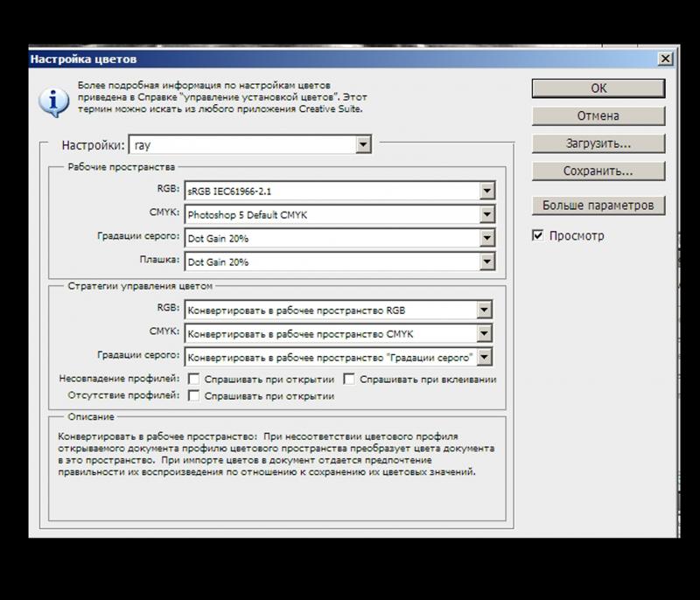Click the Отмена button

tap(598, 116)
